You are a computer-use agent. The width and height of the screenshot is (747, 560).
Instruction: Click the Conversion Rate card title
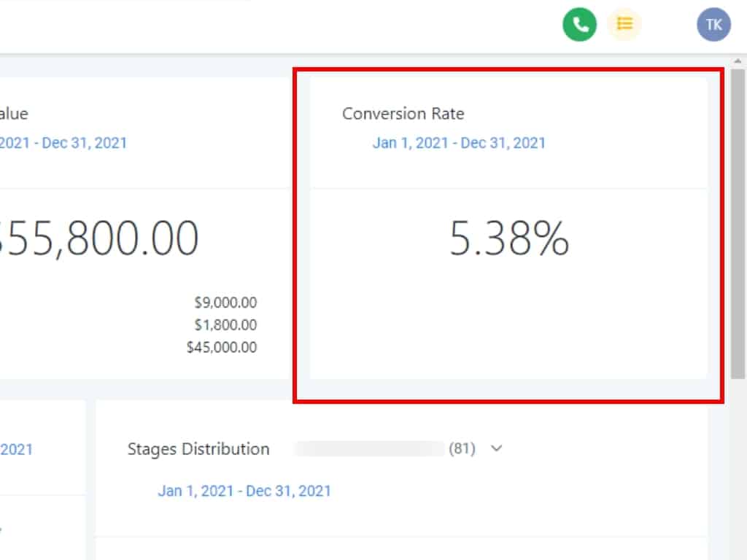click(403, 114)
